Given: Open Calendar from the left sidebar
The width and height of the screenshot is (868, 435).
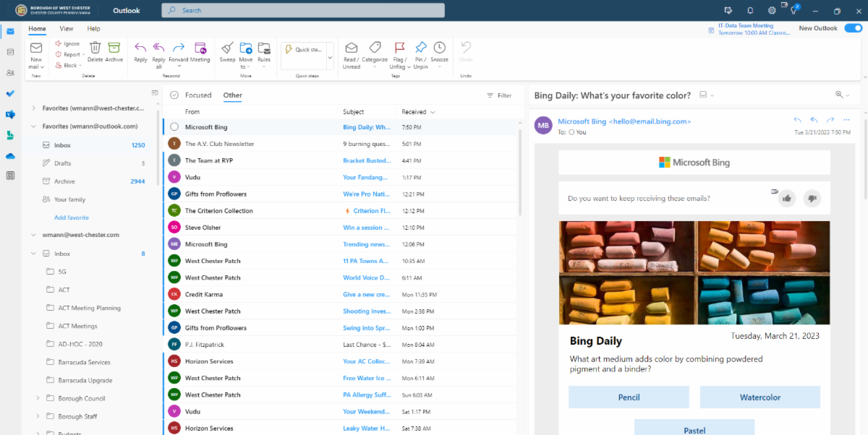Looking at the screenshot, I should (10, 52).
